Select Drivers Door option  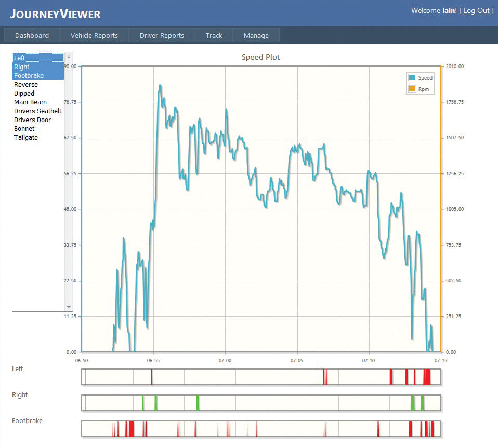[32, 120]
